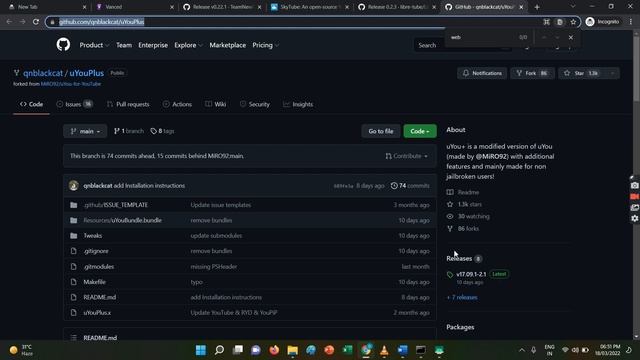Open the Explore menu dropdown
This screenshot has width=640, height=360.
[x=188, y=45]
